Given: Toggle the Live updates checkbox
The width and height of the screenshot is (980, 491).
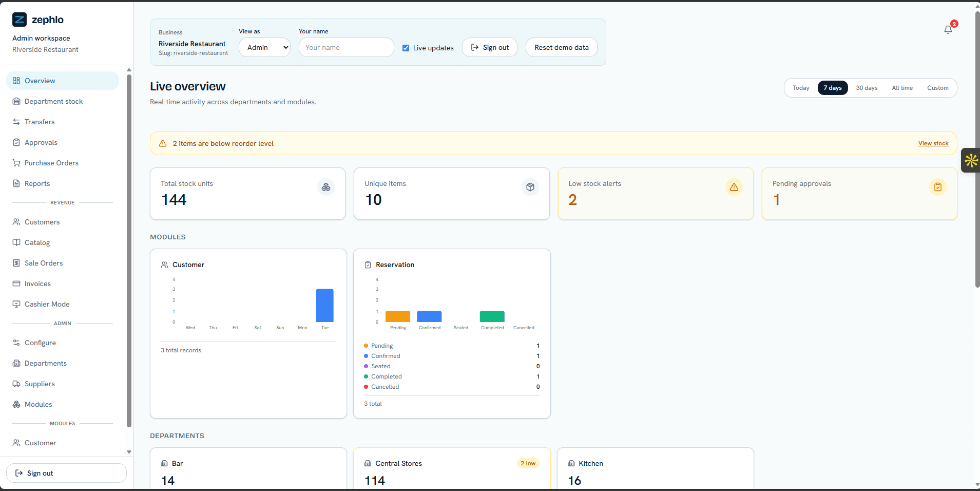Looking at the screenshot, I should (406, 48).
